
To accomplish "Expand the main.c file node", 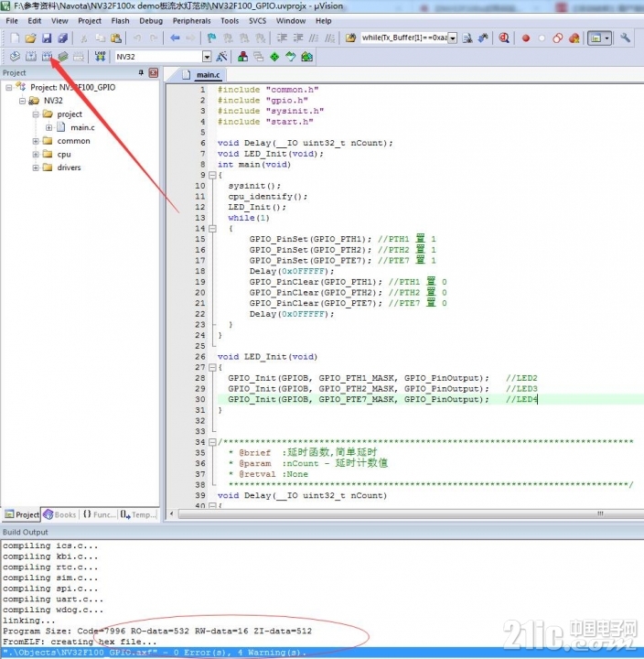I will (49, 127).
